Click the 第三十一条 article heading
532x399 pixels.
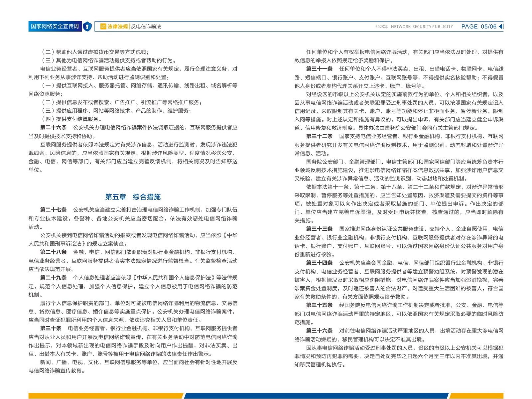[x=319, y=69]
